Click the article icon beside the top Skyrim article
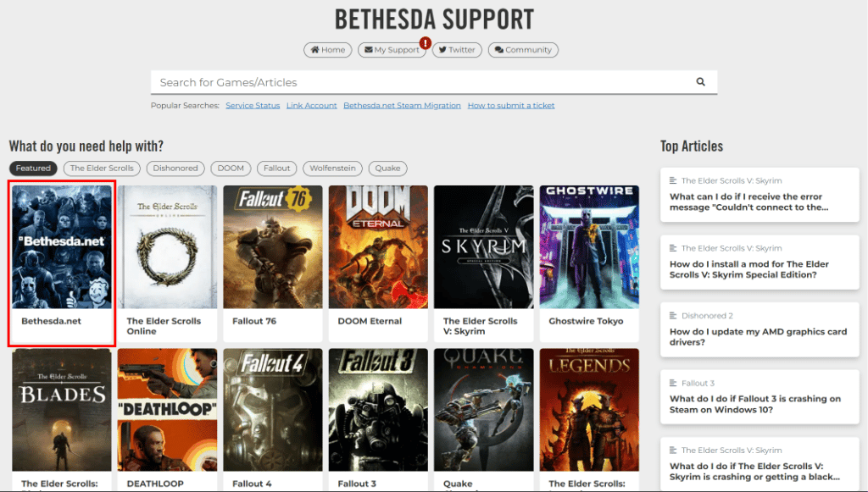This screenshot has height=492, width=868. [x=673, y=180]
